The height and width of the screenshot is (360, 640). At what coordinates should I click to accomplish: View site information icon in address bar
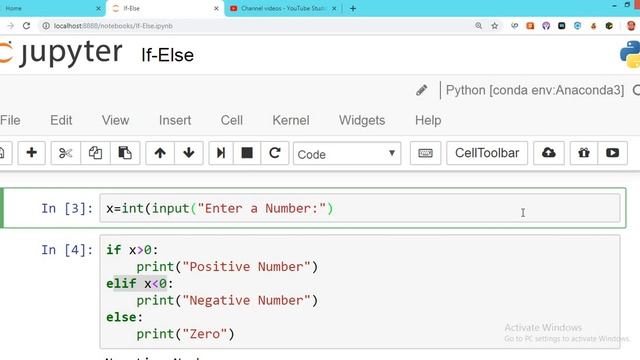tap(46, 26)
